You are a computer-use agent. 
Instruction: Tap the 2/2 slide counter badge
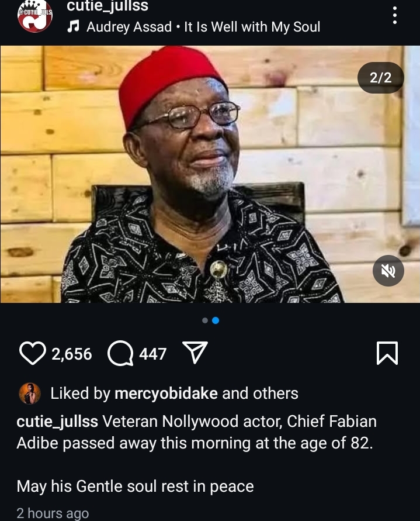coord(381,78)
